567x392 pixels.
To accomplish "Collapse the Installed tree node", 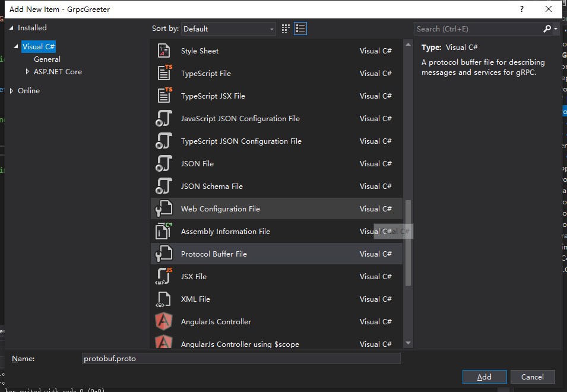I will [11, 28].
